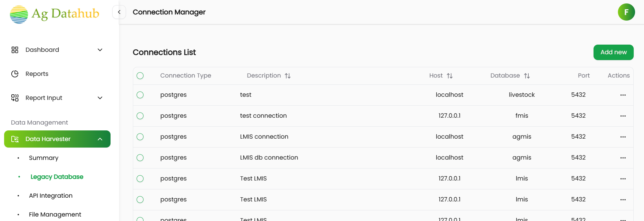Click host '127.0.0.1' in test connection row

[449, 116]
